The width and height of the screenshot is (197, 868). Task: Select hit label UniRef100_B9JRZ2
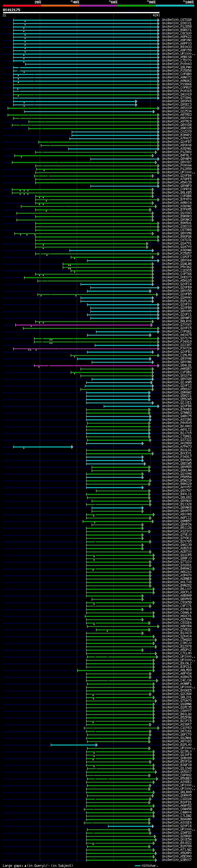[177, 843]
